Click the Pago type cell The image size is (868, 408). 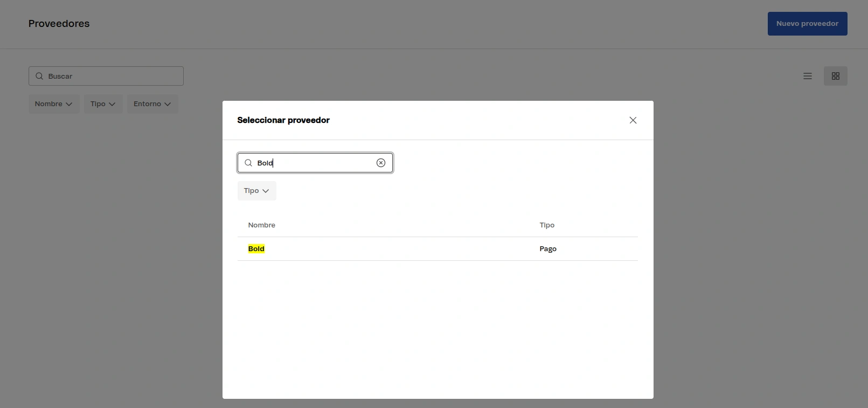[x=548, y=249]
